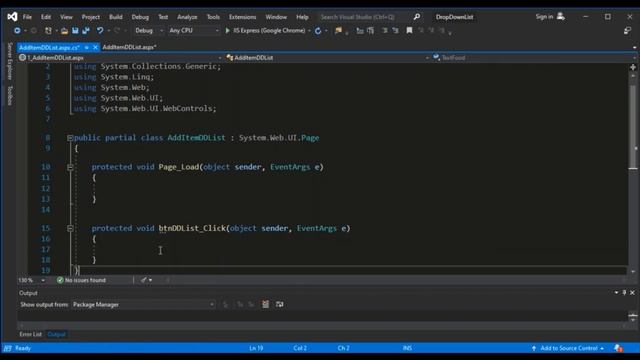The height and width of the screenshot is (360, 640).
Task: Click the Navigate Backward arrow icon
Action: pos(17,31)
